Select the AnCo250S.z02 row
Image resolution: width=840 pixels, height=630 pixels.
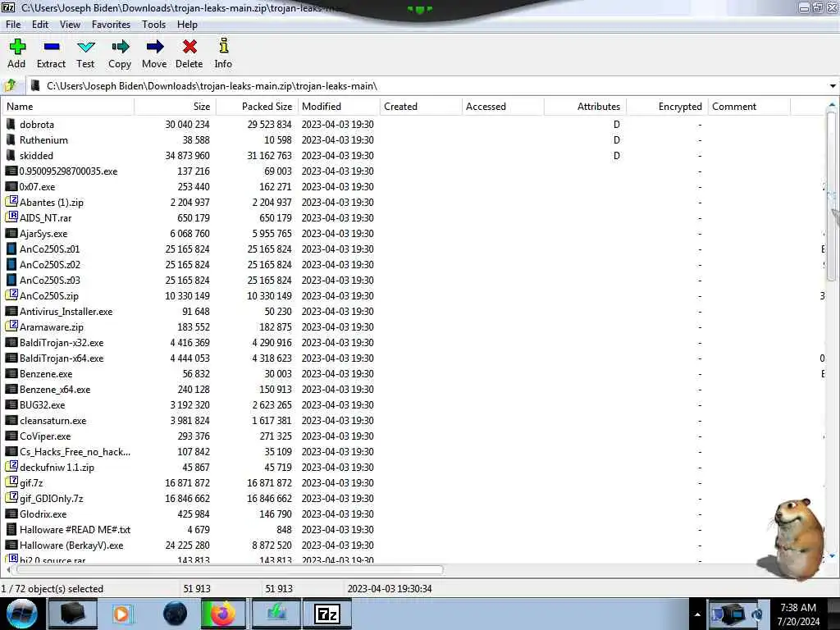(x=413, y=265)
